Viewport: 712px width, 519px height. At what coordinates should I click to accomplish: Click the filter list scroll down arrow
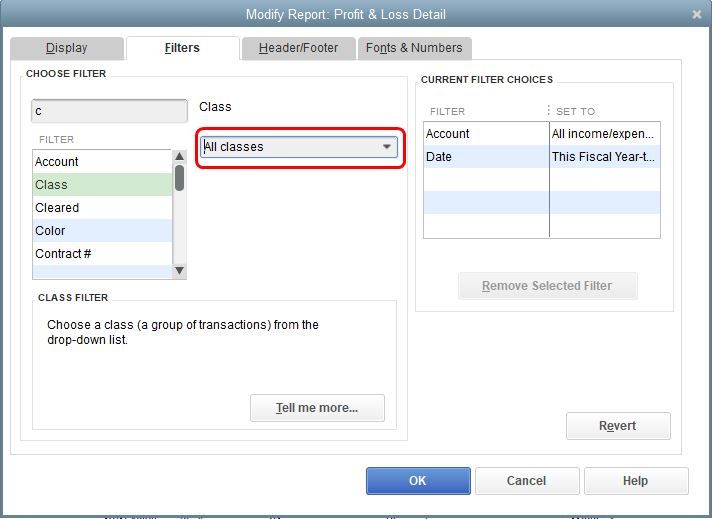click(179, 271)
